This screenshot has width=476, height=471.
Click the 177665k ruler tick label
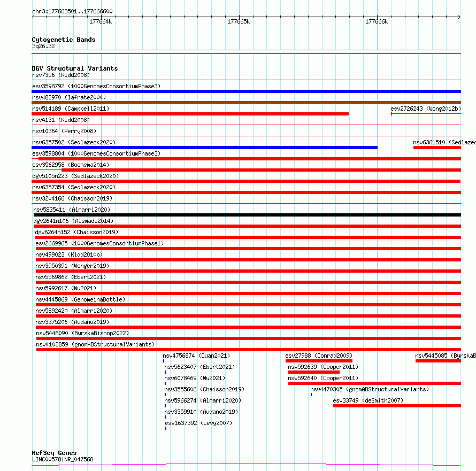click(239, 21)
